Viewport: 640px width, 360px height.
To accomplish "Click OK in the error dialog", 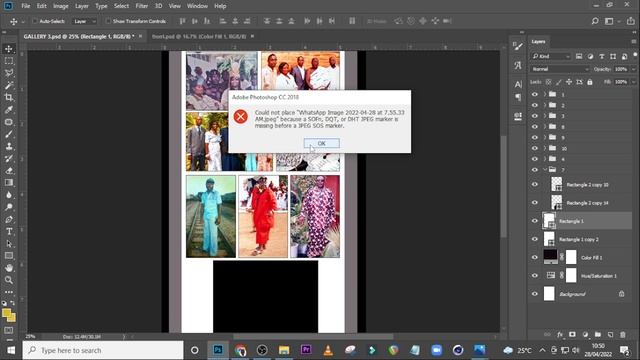I will pos(321,143).
